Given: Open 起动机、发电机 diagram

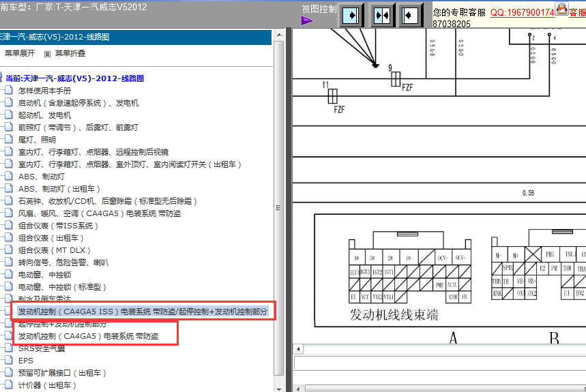Looking at the screenshot, I should [44, 115].
